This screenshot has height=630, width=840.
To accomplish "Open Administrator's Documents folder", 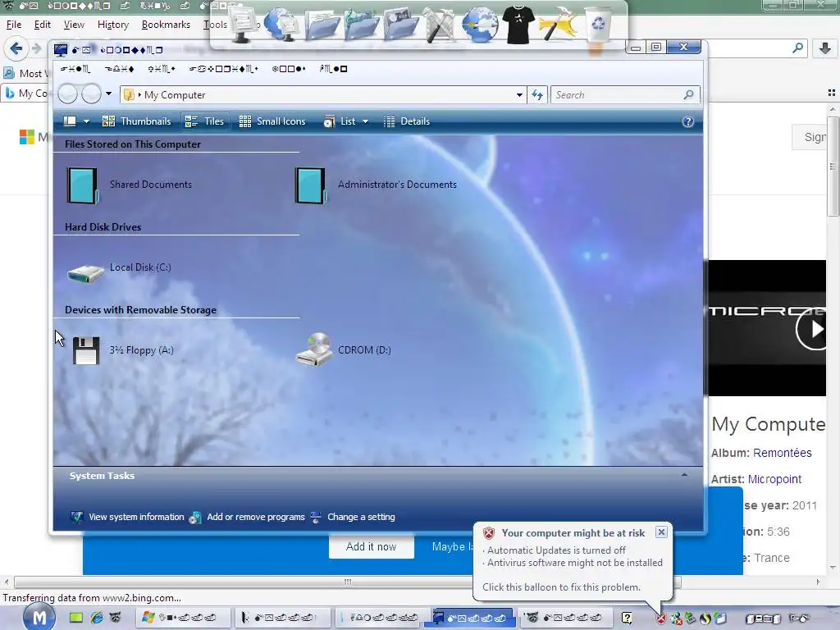I will (376, 185).
